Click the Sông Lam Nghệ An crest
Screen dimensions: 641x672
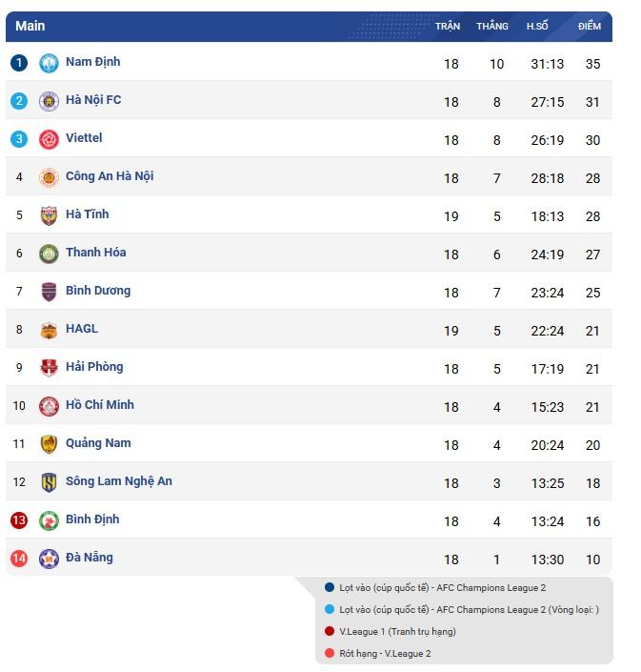[x=49, y=482]
